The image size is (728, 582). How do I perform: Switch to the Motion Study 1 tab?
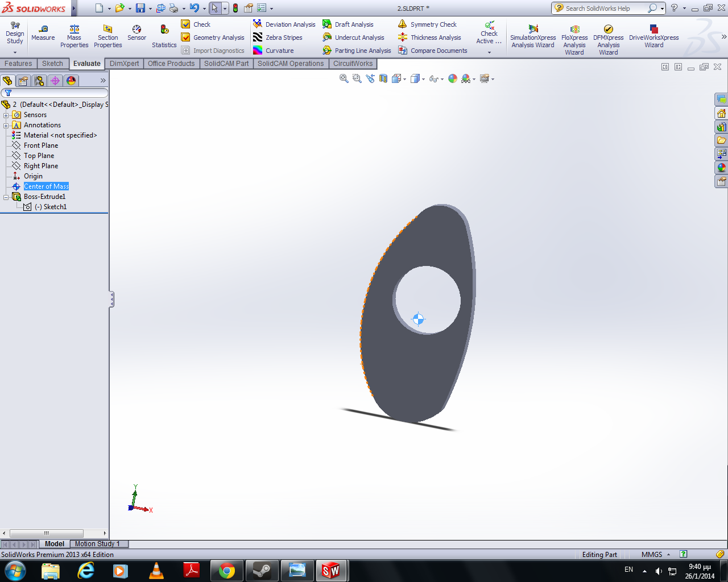(97, 544)
